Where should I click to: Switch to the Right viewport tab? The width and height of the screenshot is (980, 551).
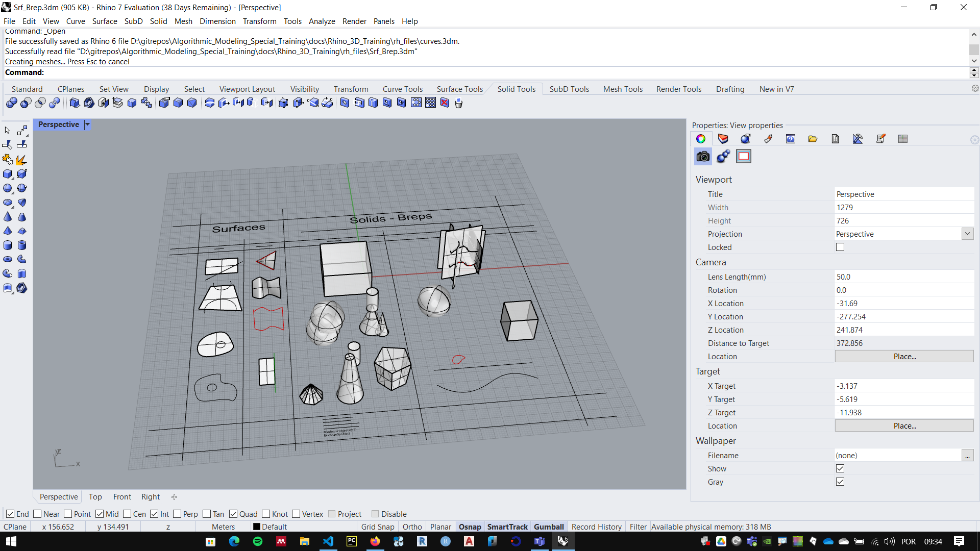pos(151,497)
